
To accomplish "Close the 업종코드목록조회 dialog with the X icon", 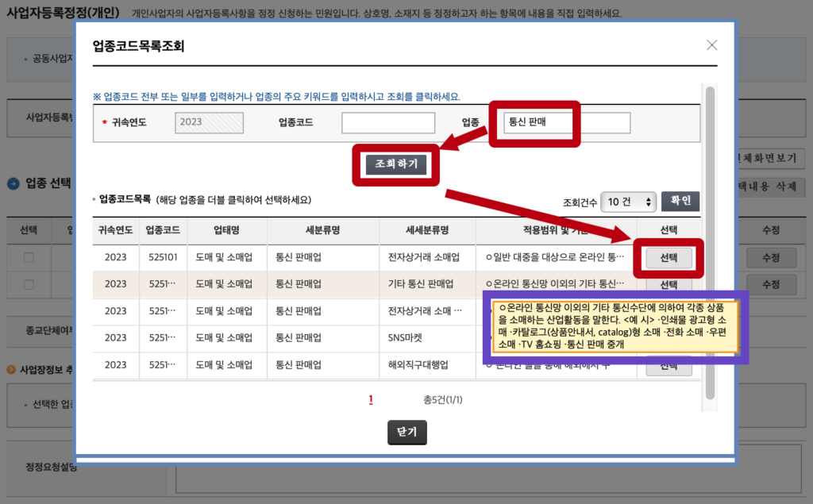I will pyautogui.click(x=711, y=45).
